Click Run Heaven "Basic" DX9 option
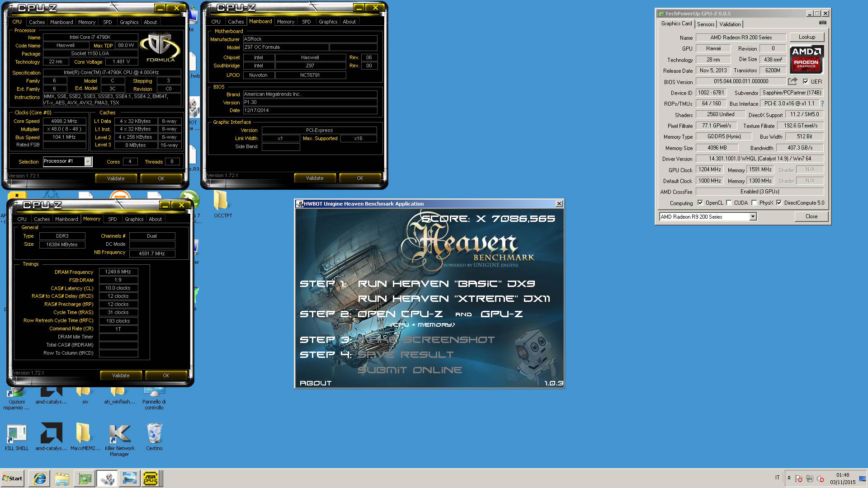 [x=446, y=284]
